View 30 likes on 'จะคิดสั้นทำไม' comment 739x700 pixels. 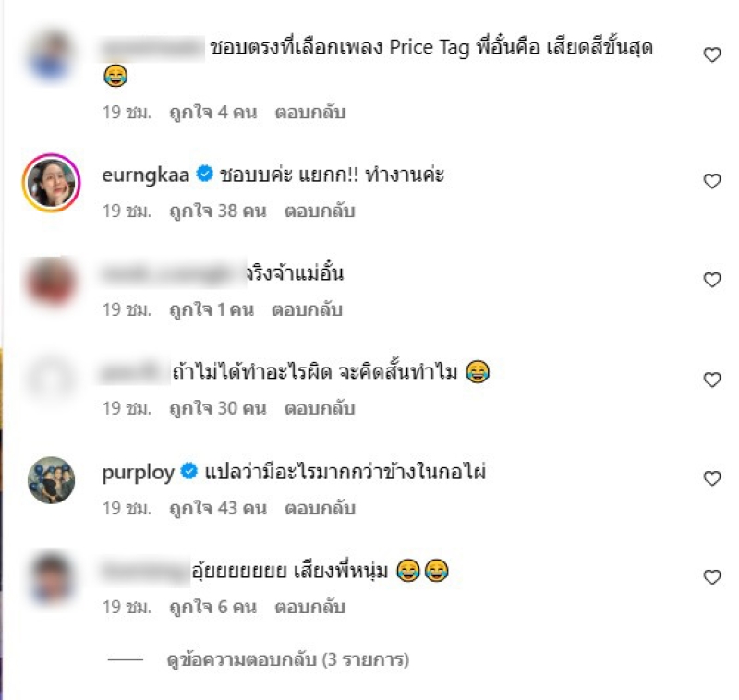tap(218, 408)
